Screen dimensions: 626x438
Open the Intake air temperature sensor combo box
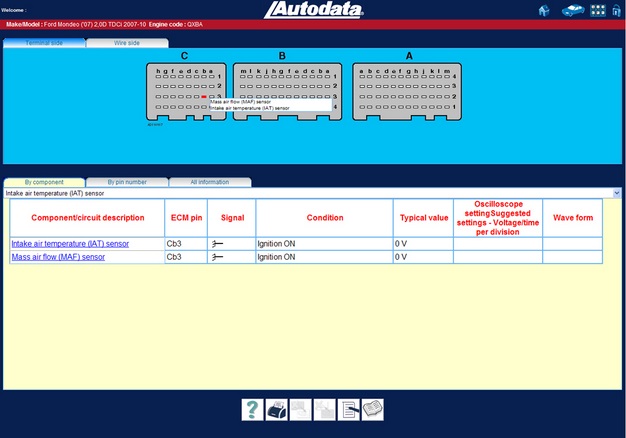click(x=312, y=193)
